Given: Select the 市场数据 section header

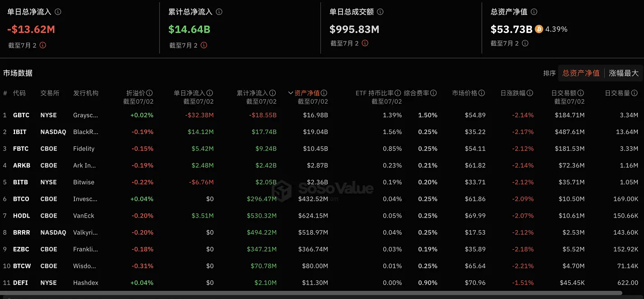Looking at the screenshot, I should click(18, 73).
